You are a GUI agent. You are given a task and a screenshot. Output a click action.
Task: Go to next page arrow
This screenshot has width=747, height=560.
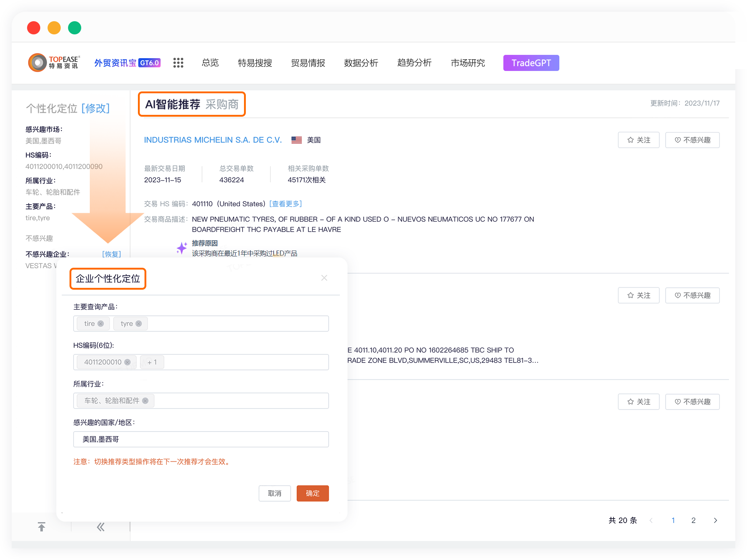(715, 520)
